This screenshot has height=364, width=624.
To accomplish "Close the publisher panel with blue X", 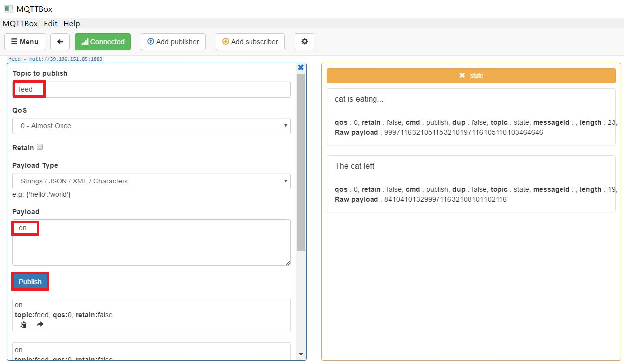I will click(300, 67).
